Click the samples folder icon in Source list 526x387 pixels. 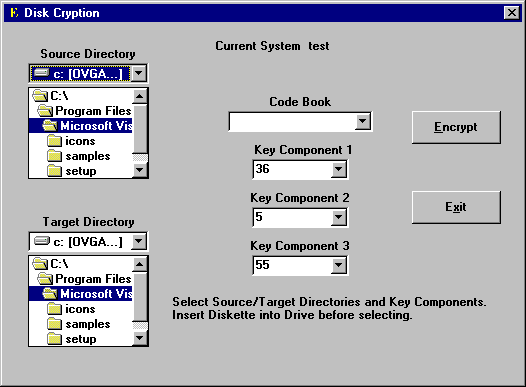coord(54,156)
